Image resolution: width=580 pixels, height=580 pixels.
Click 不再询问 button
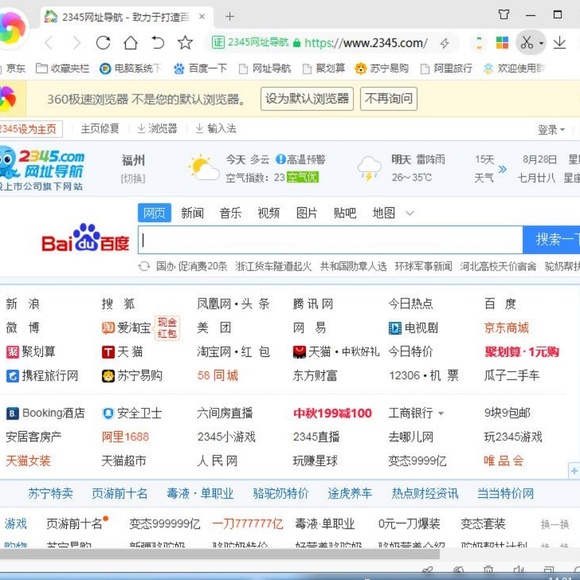pyautogui.click(x=389, y=99)
